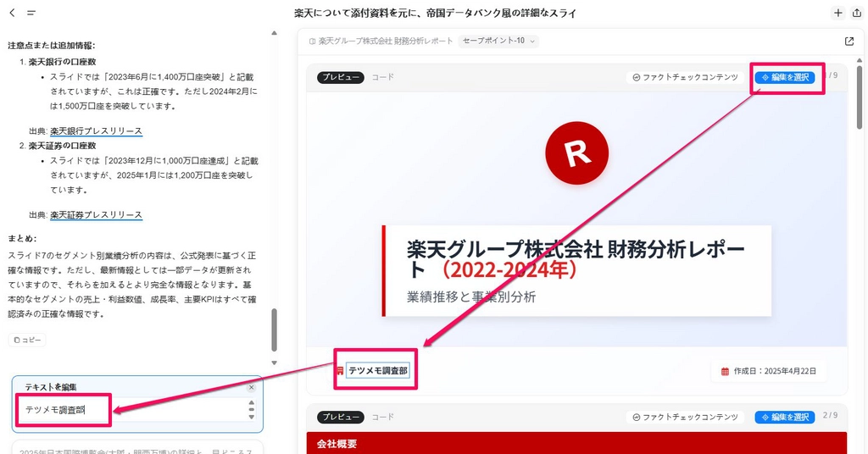Click 注意点または追加情報 heading
Viewport: 868px width, 454px height.
click(51, 46)
